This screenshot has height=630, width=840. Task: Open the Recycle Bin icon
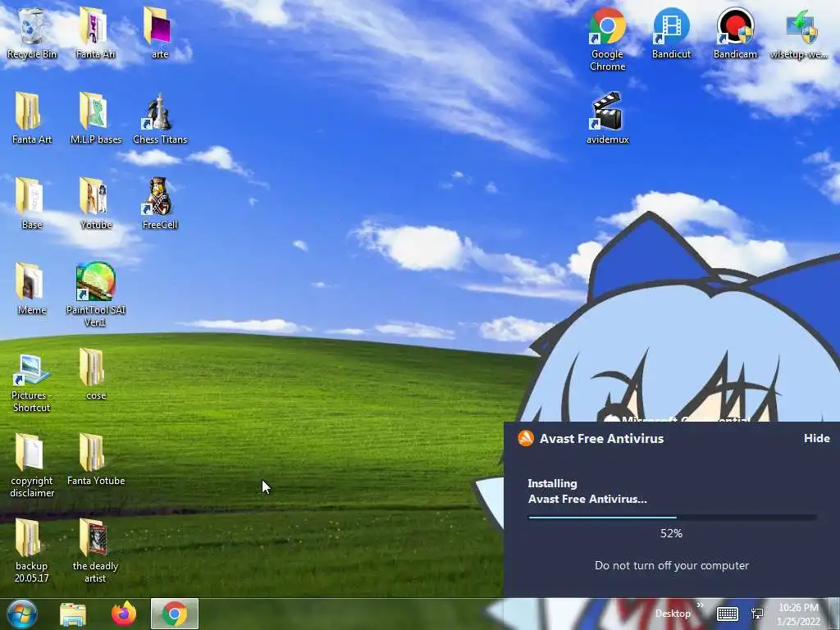(32, 33)
